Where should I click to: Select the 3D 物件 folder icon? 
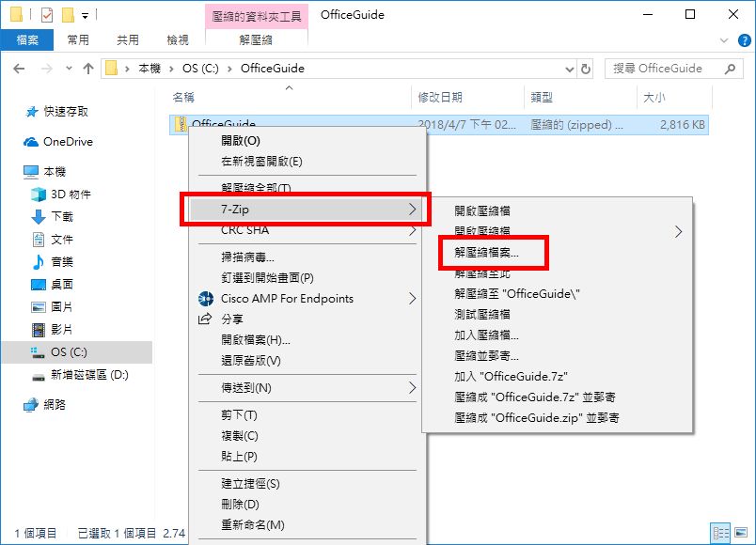pyautogui.click(x=39, y=195)
